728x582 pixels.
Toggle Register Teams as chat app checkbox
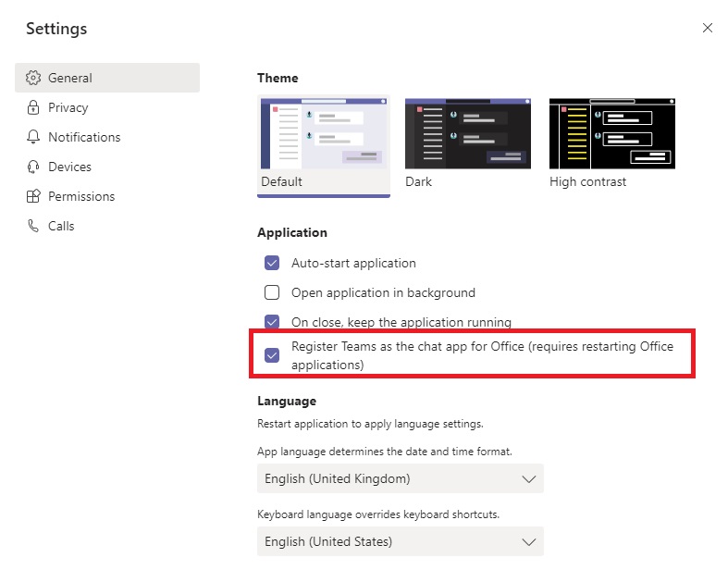pos(272,355)
